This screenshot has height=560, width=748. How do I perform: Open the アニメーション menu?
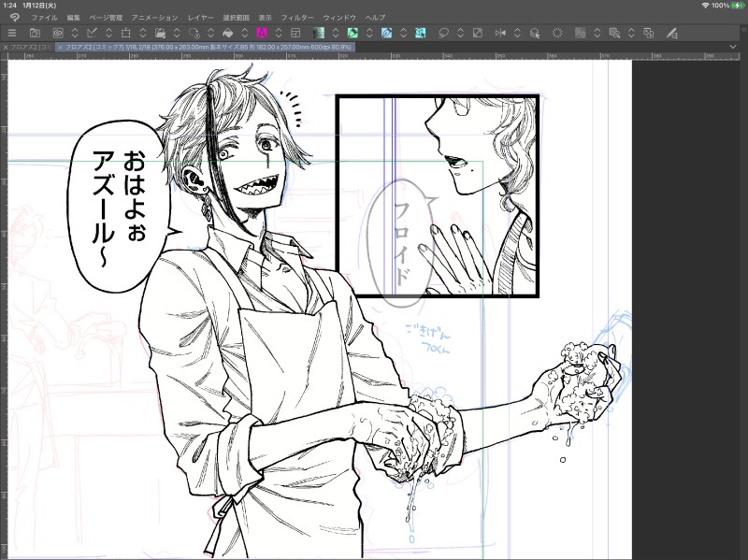[154, 18]
